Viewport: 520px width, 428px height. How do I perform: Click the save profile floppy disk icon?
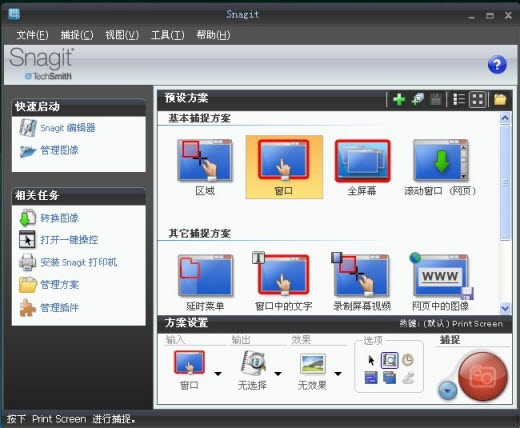click(436, 99)
